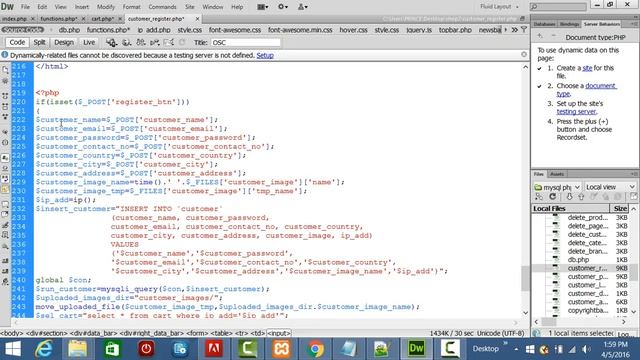640x360 pixels.
Task: Open the Local view dropdown
Action: tap(611, 187)
